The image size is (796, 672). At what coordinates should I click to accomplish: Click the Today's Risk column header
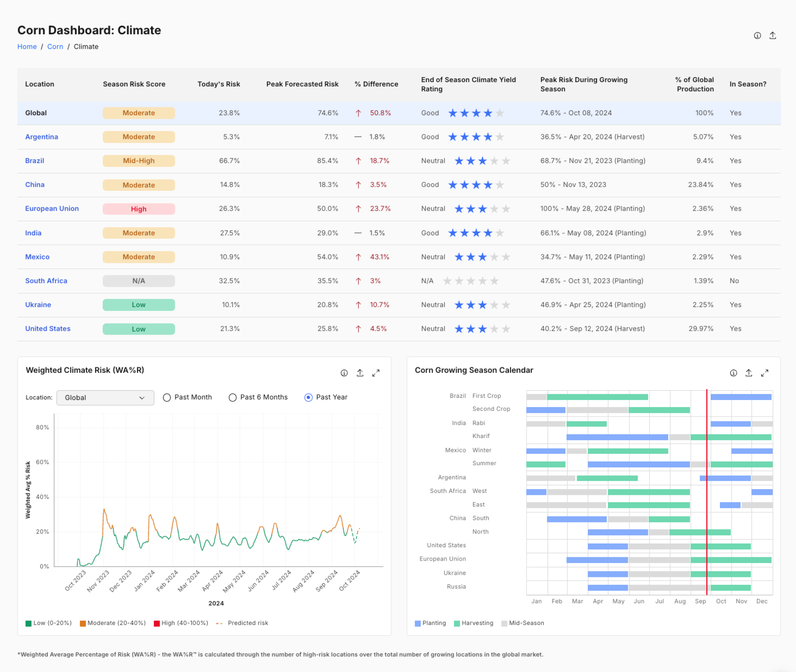coord(218,84)
